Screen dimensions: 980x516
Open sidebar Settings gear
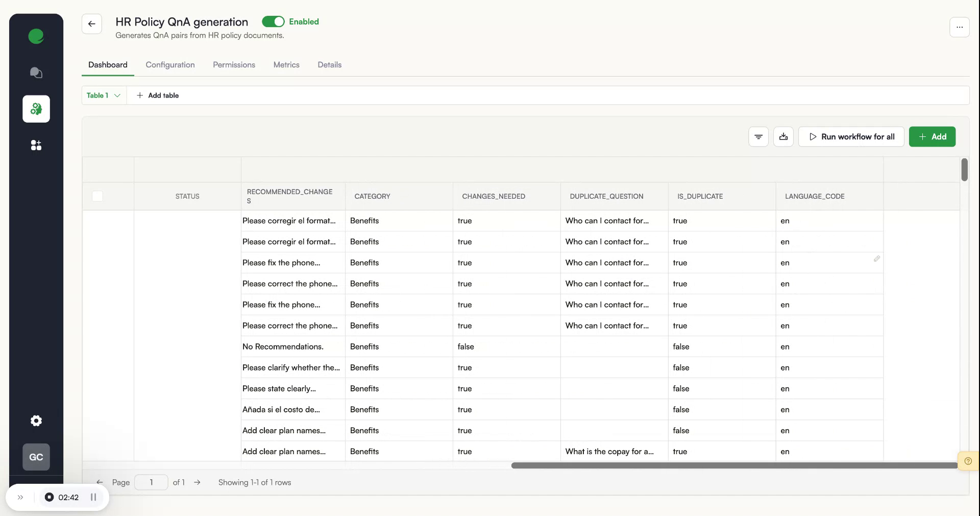tap(36, 420)
